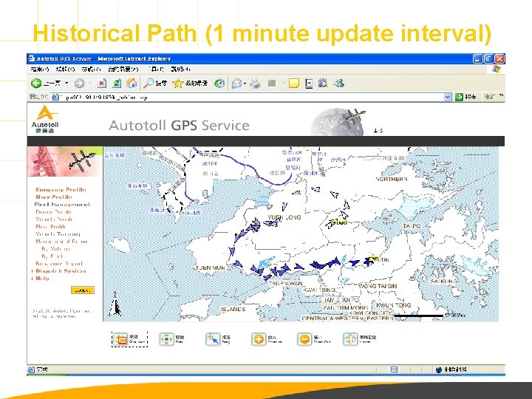This screenshot has height=399, width=532.
Task: Expand the Dispatch System menu item
Action: click(x=61, y=271)
